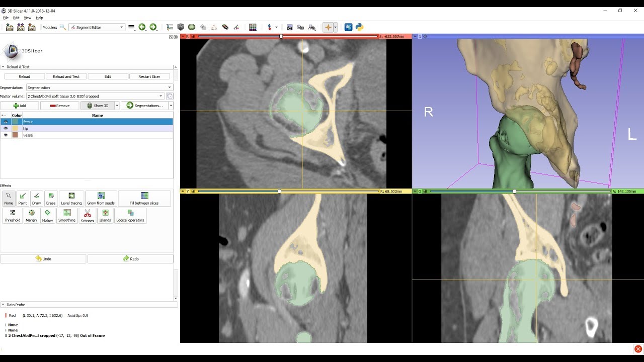Open the Models module green shape icon
This screenshot has height=362, width=644.
(192, 27)
